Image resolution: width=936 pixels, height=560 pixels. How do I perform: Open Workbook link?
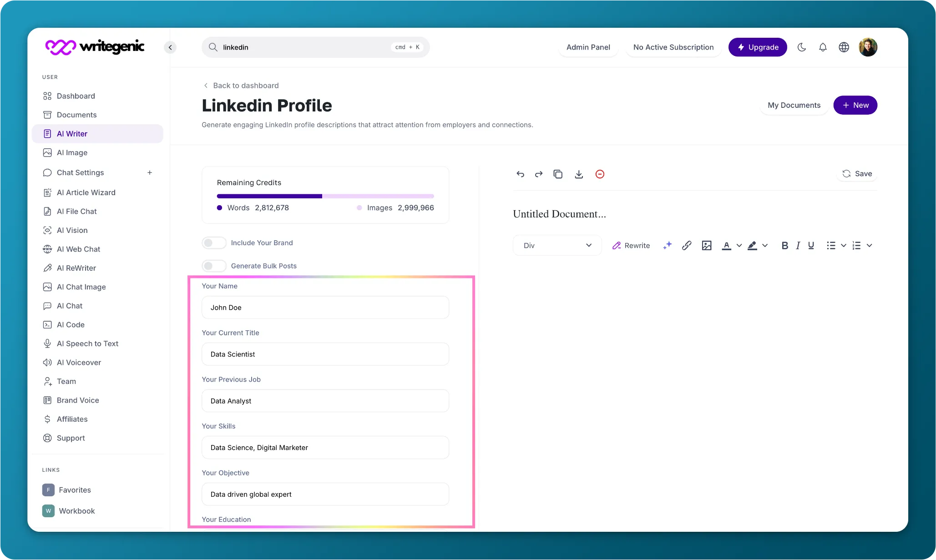[69, 511]
